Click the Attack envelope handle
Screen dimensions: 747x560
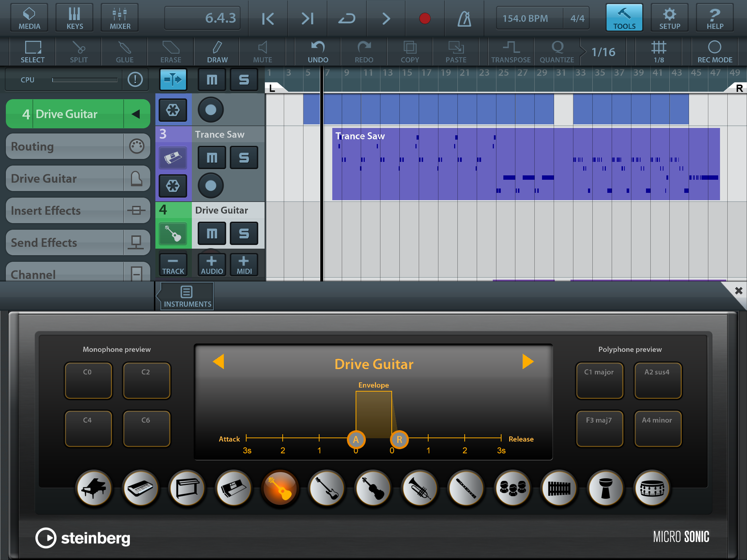coord(356,440)
